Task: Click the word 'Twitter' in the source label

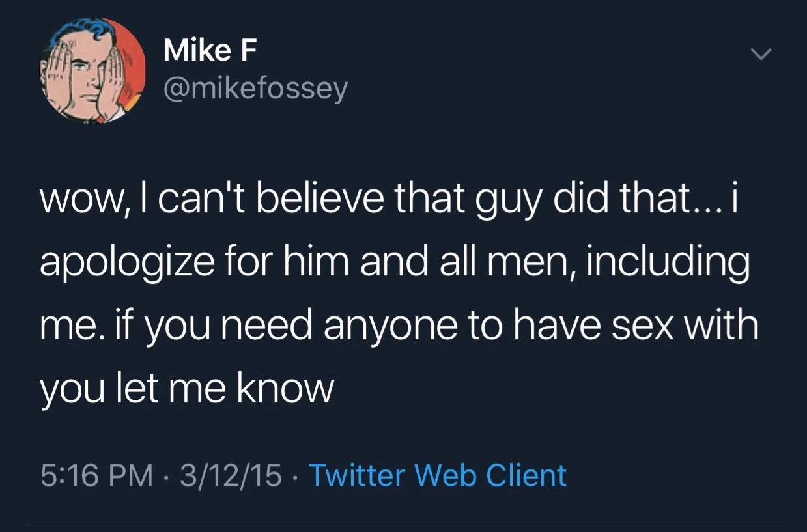Action: pyautogui.click(x=356, y=475)
